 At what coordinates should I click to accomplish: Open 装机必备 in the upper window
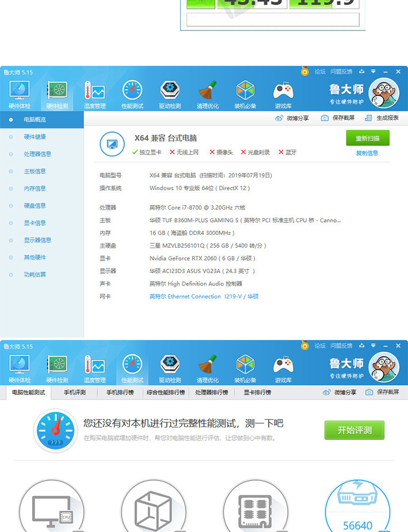245,95
